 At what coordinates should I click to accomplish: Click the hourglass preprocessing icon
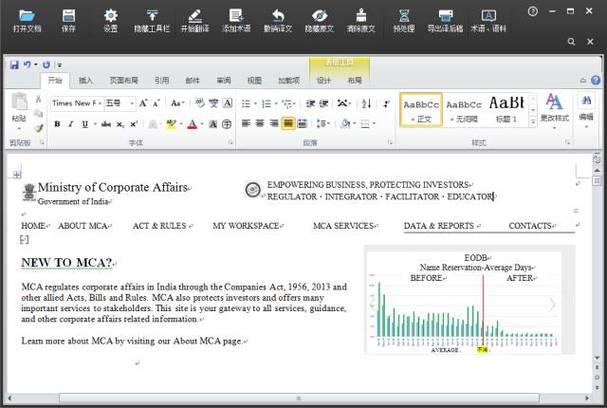pos(404,16)
